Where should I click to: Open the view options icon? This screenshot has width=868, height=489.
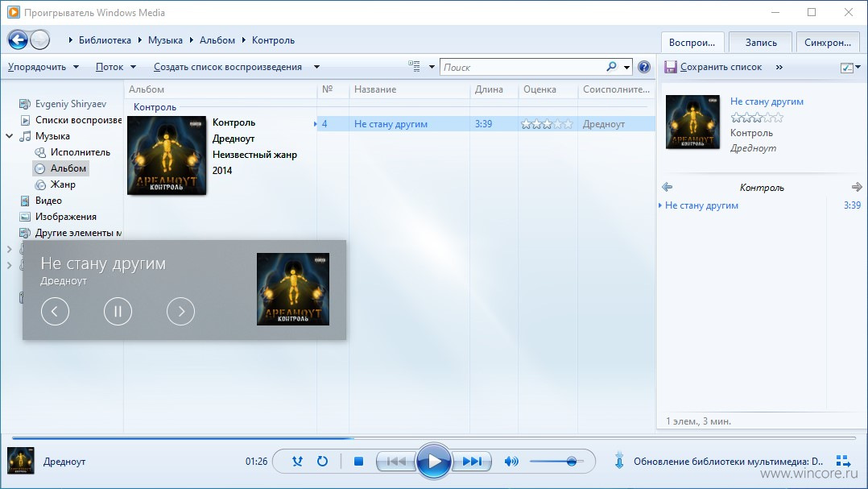tap(414, 66)
